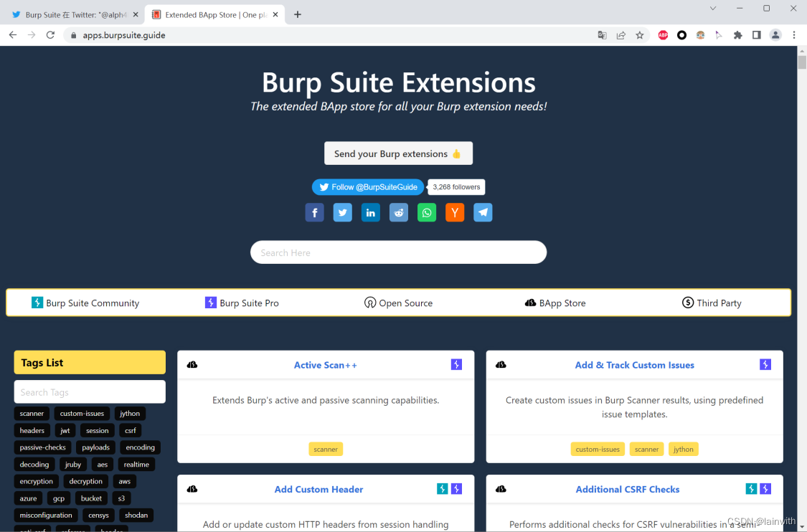Select the encoding tag
807x532 pixels.
tap(140, 447)
